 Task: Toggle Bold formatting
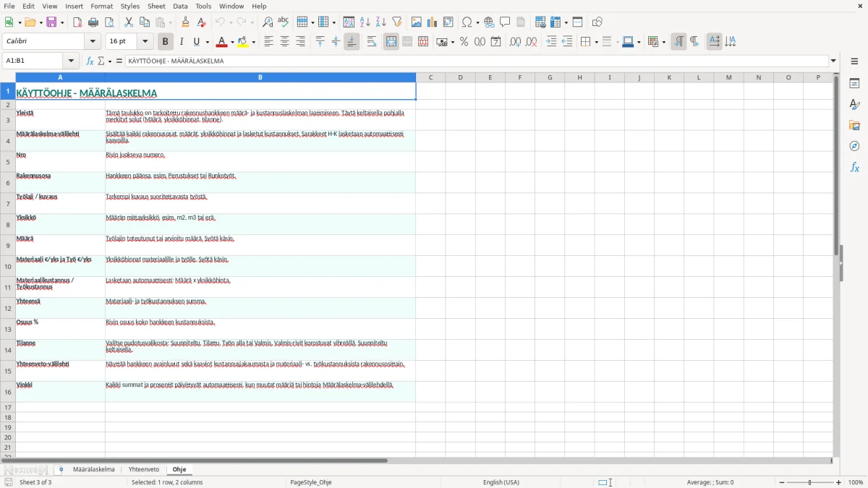(x=166, y=42)
